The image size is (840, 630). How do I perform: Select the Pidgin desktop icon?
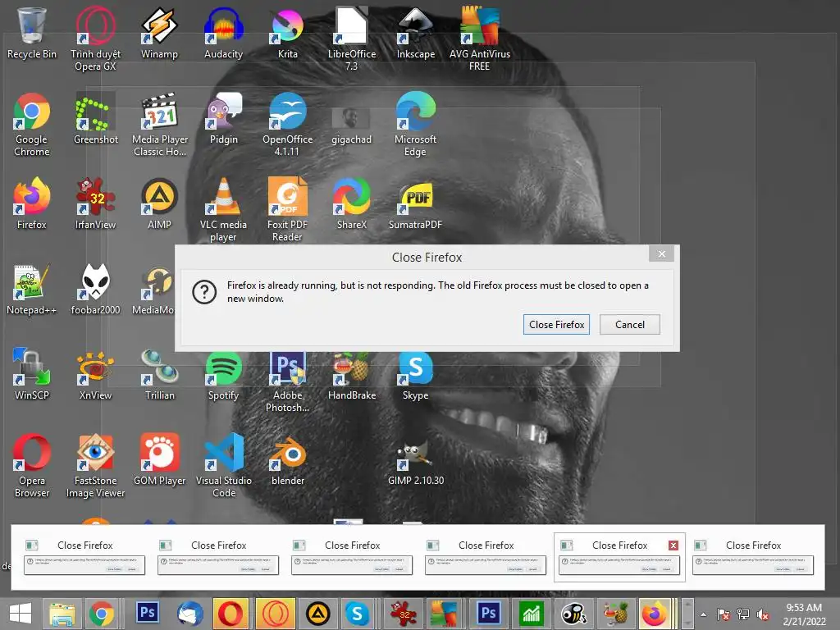click(223, 119)
